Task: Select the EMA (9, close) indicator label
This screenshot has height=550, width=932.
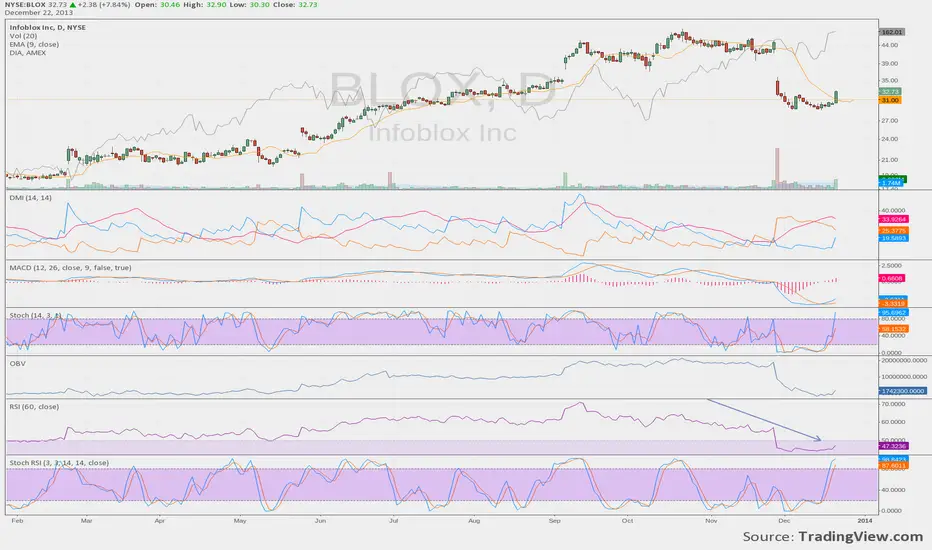Action: point(34,44)
